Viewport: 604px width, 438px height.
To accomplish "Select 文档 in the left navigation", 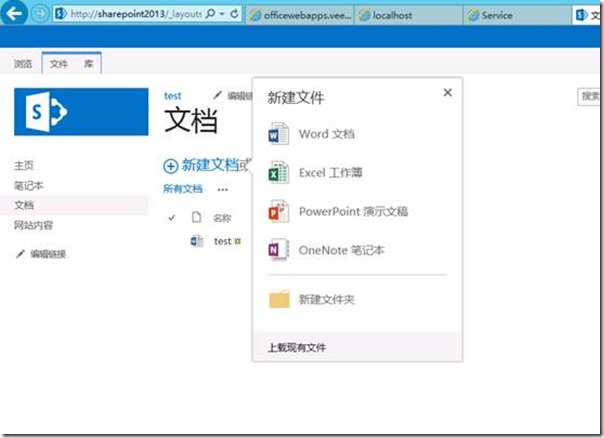I will pos(24,205).
